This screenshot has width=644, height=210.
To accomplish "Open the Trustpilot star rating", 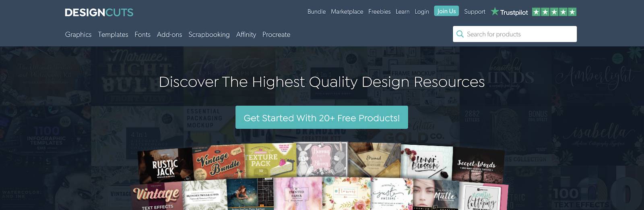I will (x=554, y=12).
